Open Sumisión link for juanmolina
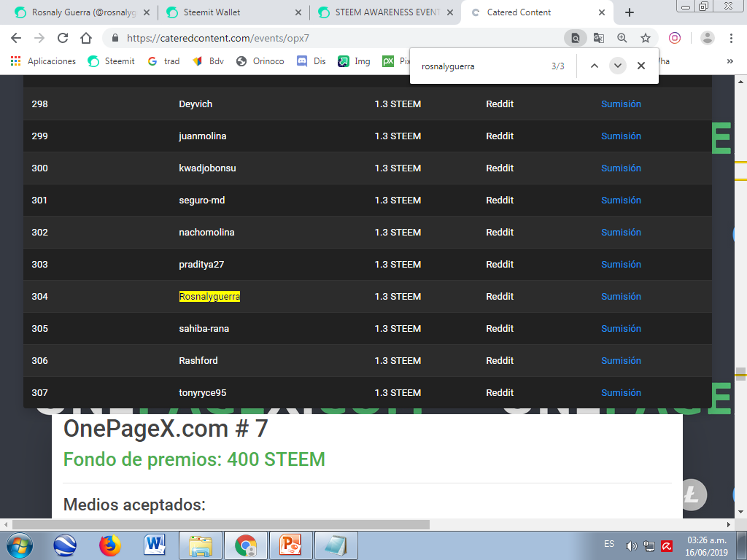 (621, 136)
